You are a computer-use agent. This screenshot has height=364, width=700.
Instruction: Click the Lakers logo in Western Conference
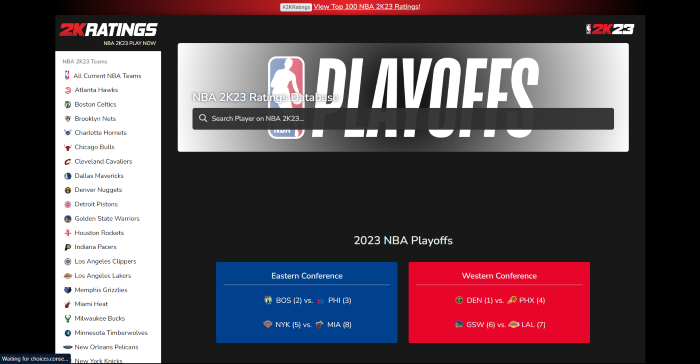click(514, 325)
